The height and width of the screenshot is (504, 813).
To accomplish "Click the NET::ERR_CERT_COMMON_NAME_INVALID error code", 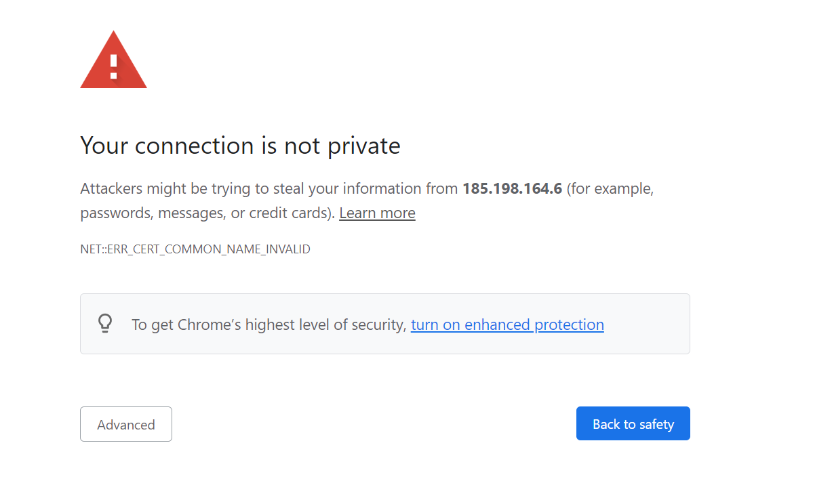I will point(195,249).
